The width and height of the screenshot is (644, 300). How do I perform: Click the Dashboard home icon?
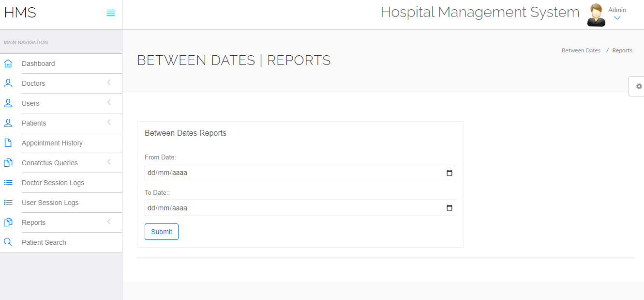(8, 63)
